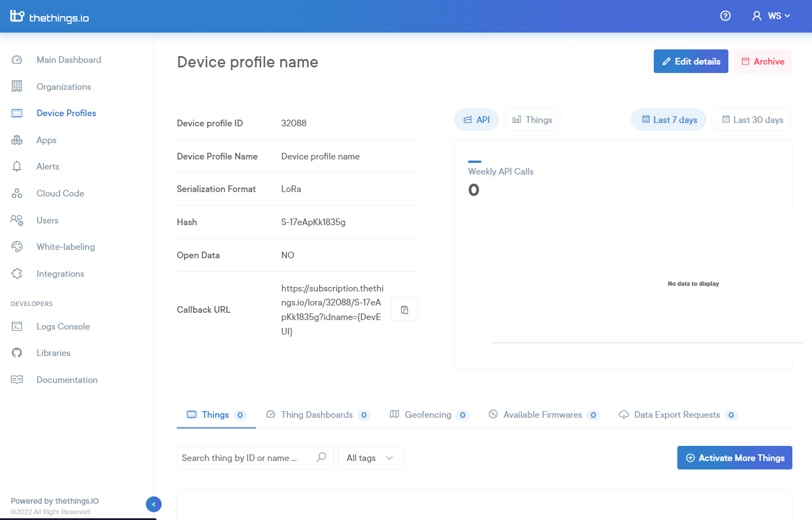Viewport: 812px width, 520px height.
Task: Click the Libraries GitHub icon
Action: 17,353
